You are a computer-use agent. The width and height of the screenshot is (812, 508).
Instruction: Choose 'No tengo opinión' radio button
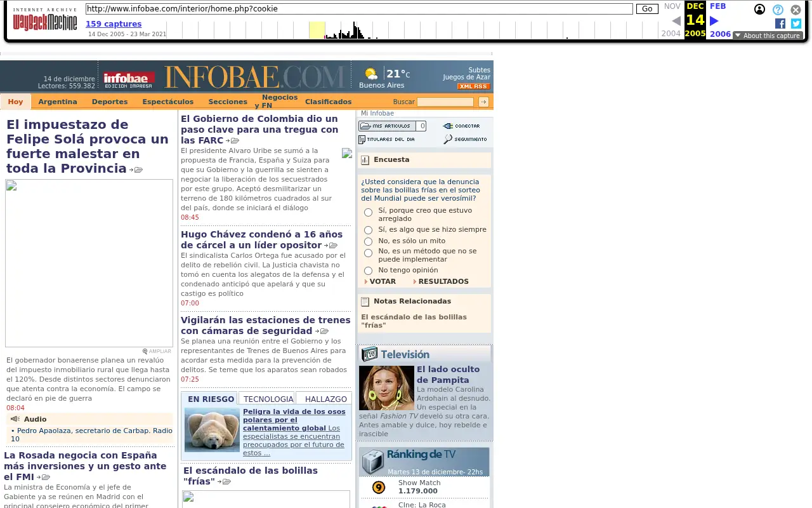click(368, 271)
